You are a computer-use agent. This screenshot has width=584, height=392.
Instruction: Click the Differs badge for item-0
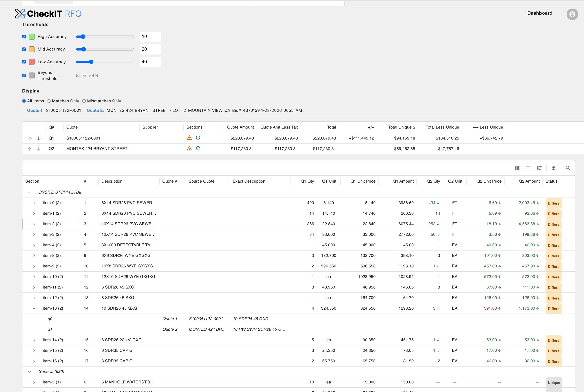[x=553, y=203]
